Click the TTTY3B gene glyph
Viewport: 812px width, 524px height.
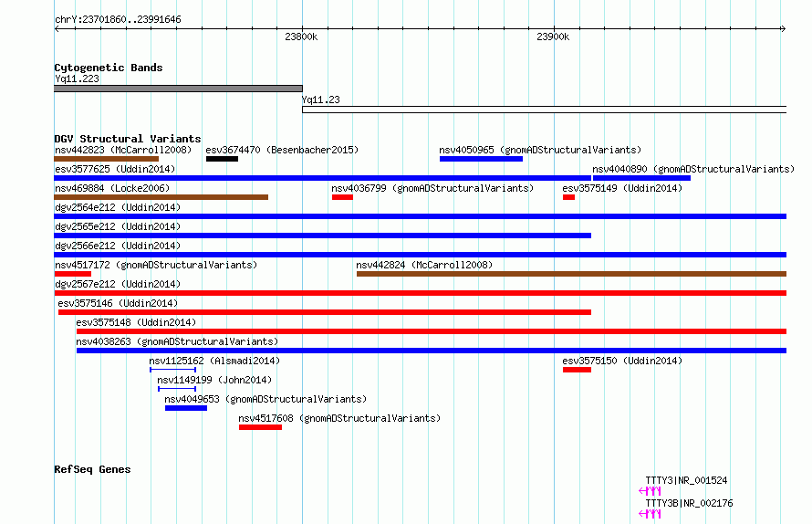click(x=650, y=514)
